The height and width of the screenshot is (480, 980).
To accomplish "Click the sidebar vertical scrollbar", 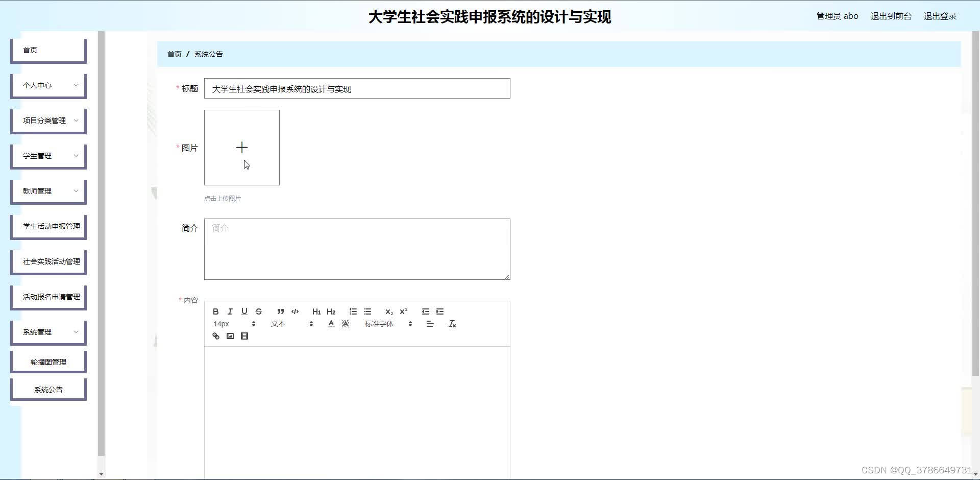I will click(101, 243).
